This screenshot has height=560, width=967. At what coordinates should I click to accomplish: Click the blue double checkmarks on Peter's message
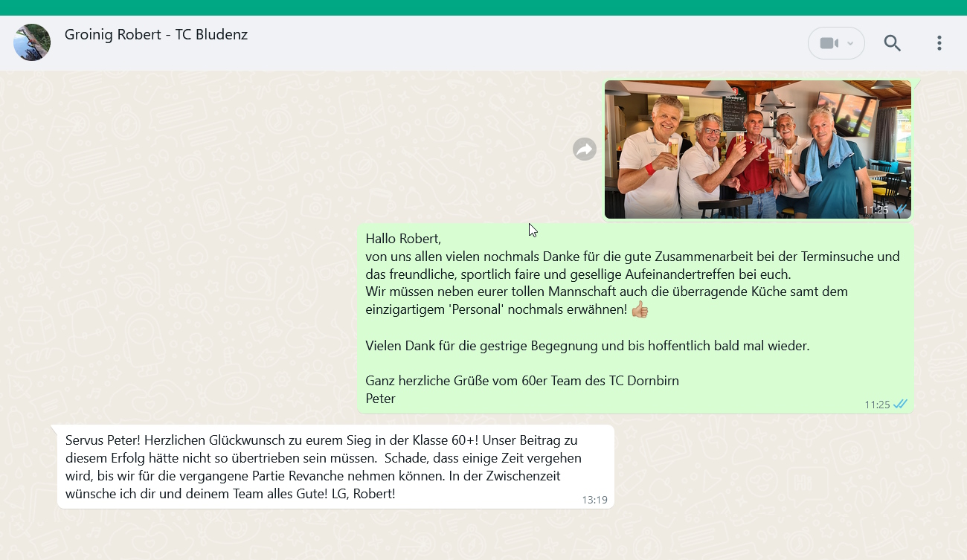tap(900, 404)
